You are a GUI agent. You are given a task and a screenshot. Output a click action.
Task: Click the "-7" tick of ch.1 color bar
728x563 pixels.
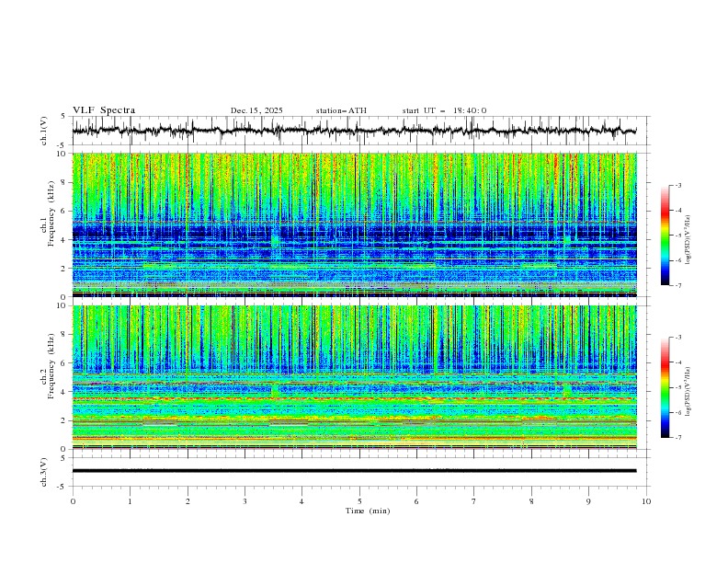coord(677,285)
